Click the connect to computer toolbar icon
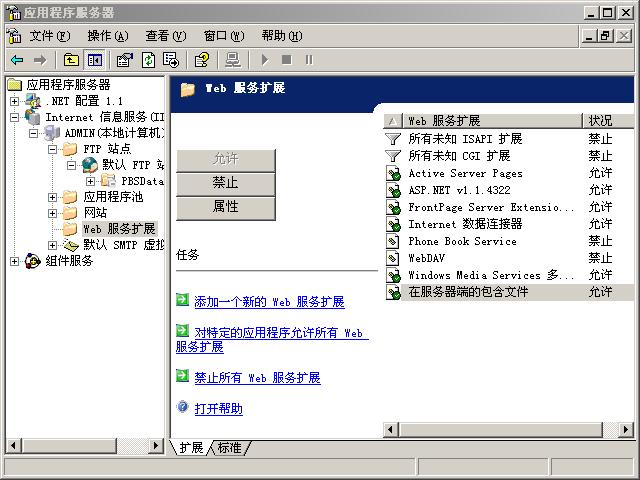640x480 pixels. tap(233, 60)
